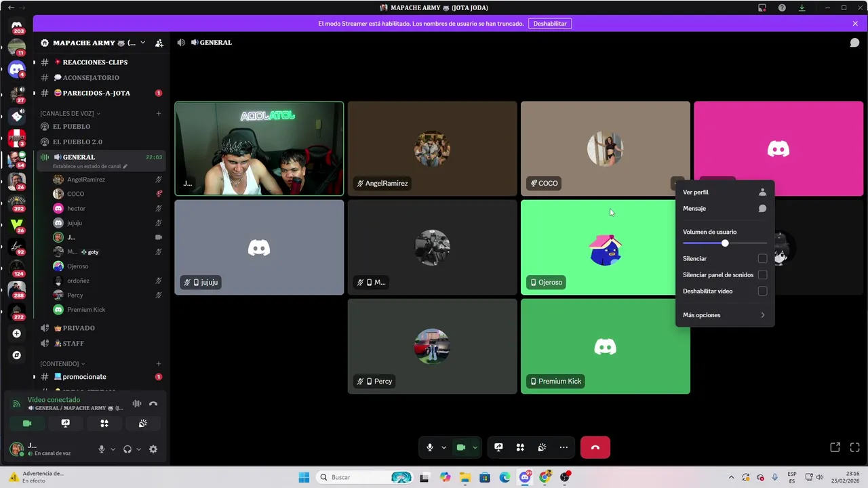The width and height of the screenshot is (868, 488).
Task: Open user settings gear icon
Action: click(153, 449)
